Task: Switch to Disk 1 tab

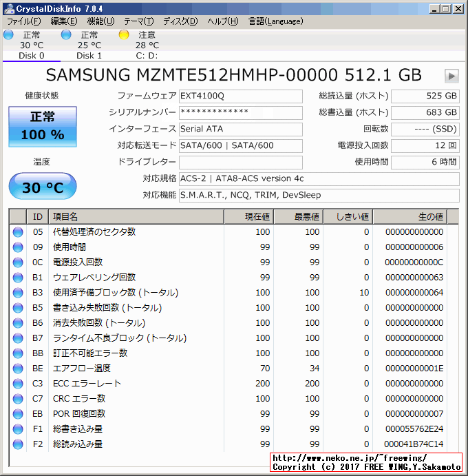Action: coord(89,45)
